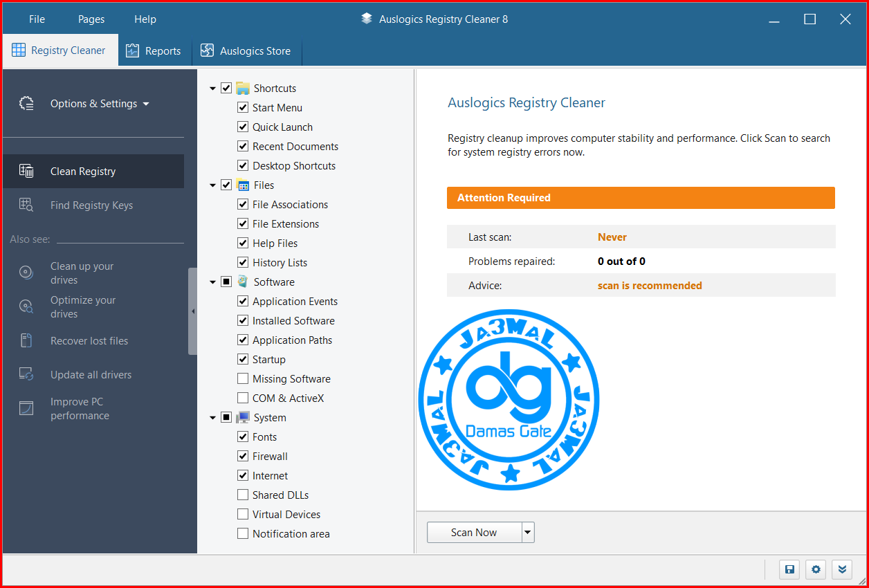Open Update all drivers link
869x588 pixels.
coord(91,374)
